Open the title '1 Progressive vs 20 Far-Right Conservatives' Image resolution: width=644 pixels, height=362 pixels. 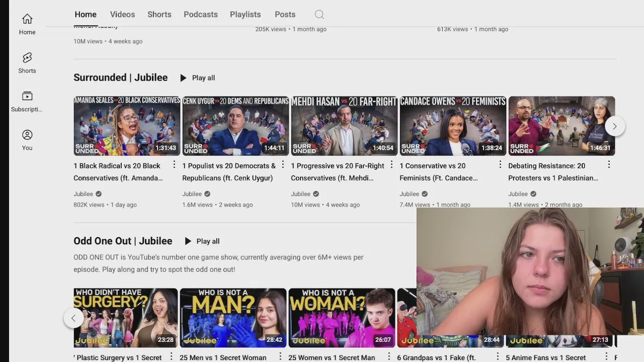tap(338, 172)
